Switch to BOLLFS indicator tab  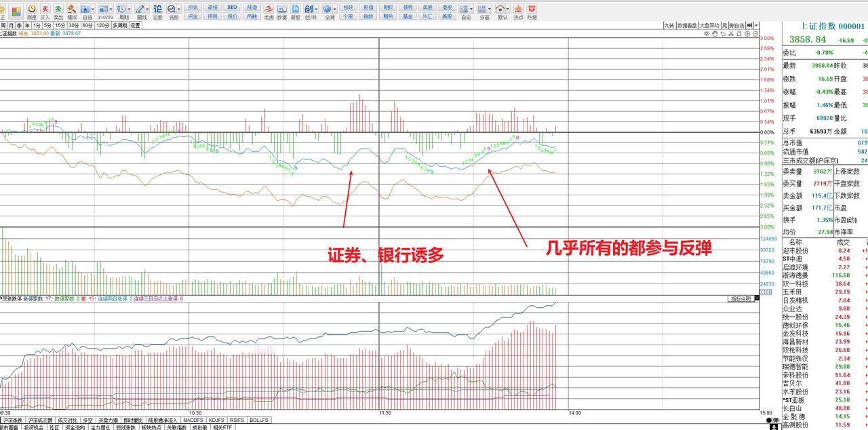[259, 420]
